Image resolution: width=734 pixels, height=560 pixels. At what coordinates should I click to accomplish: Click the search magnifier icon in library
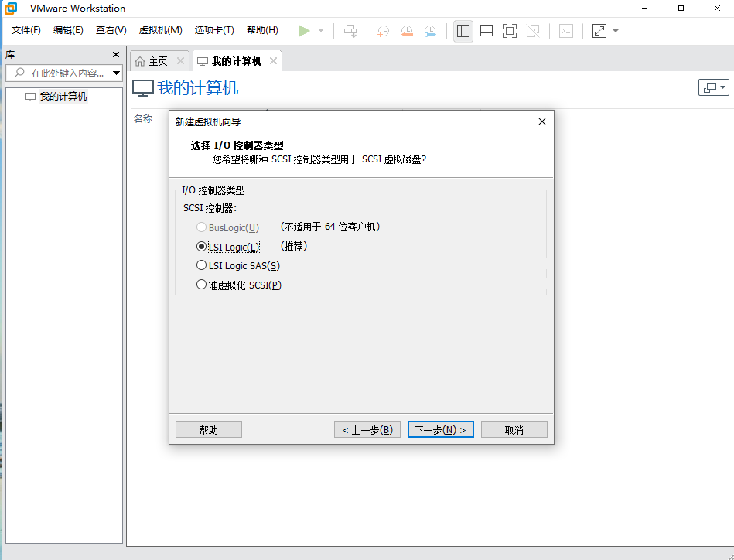tap(19, 73)
